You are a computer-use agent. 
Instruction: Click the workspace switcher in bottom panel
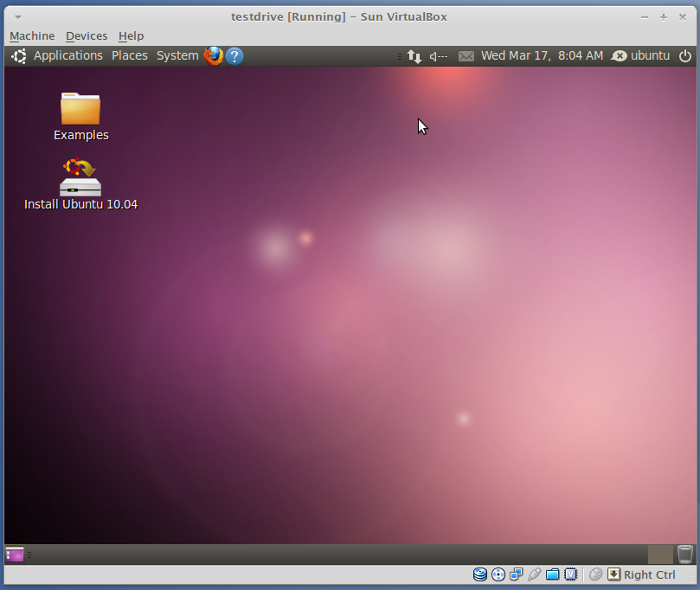tap(660, 555)
